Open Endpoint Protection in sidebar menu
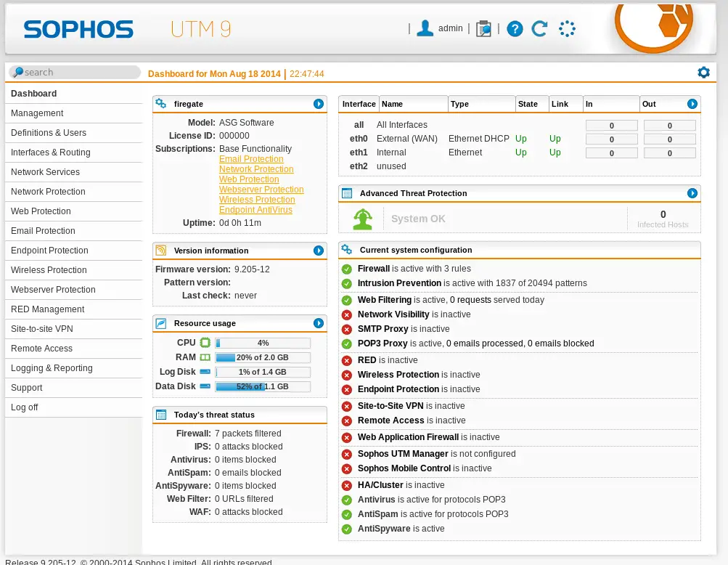The image size is (728, 565). click(x=73, y=250)
